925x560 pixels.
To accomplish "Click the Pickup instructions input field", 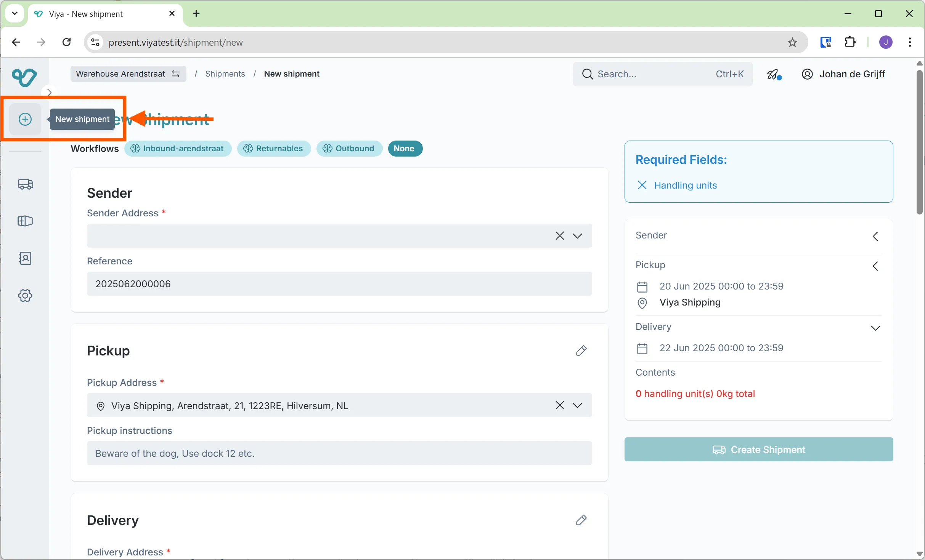I will tap(339, 453).
